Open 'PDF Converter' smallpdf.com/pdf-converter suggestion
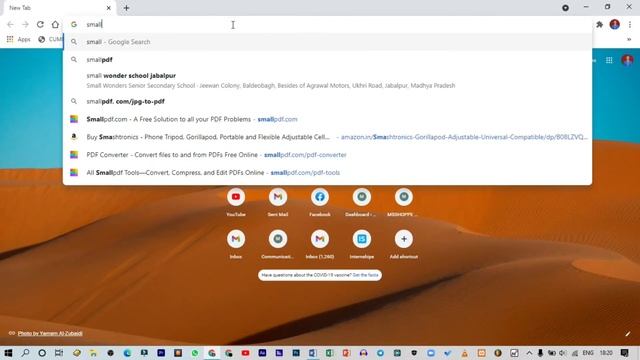Viewport: 640px width, 360px height. tap(327, 155)
